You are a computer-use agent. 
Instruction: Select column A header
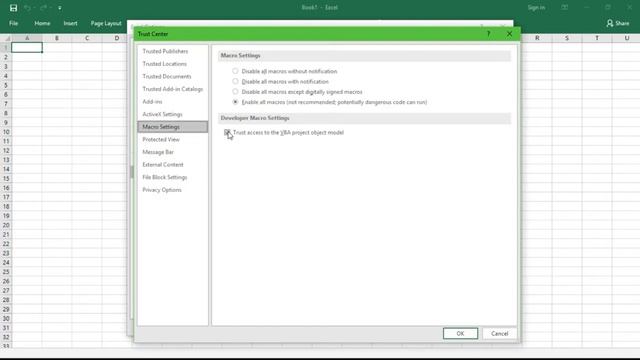(27, 38)
